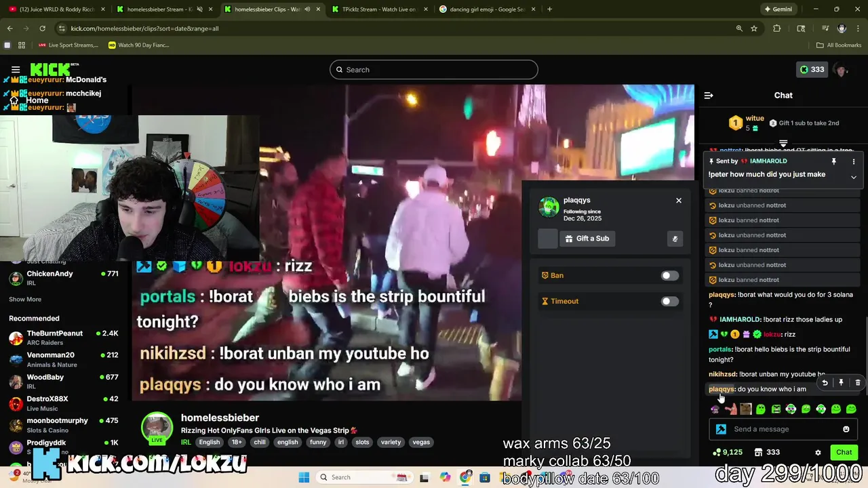Insert the brown cat image emote
Image resolution: width=868 pixels, height=488 pixels.
[746, 409]
